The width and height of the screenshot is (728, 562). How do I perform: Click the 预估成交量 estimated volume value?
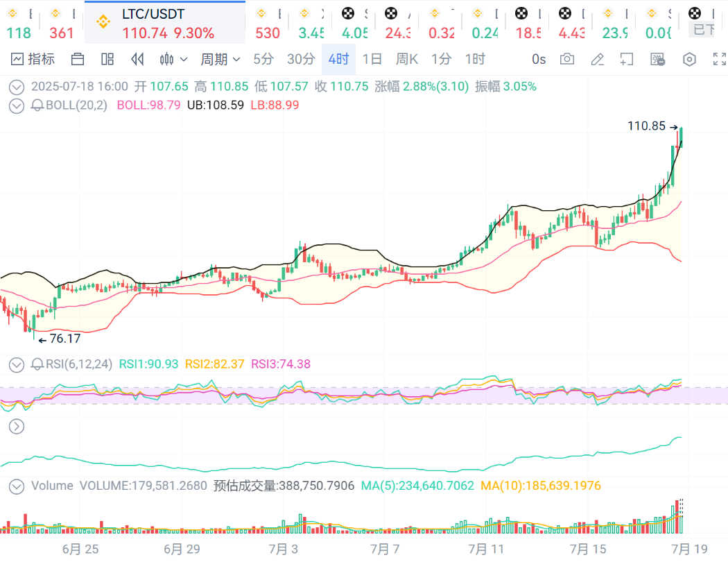(284, 486)
